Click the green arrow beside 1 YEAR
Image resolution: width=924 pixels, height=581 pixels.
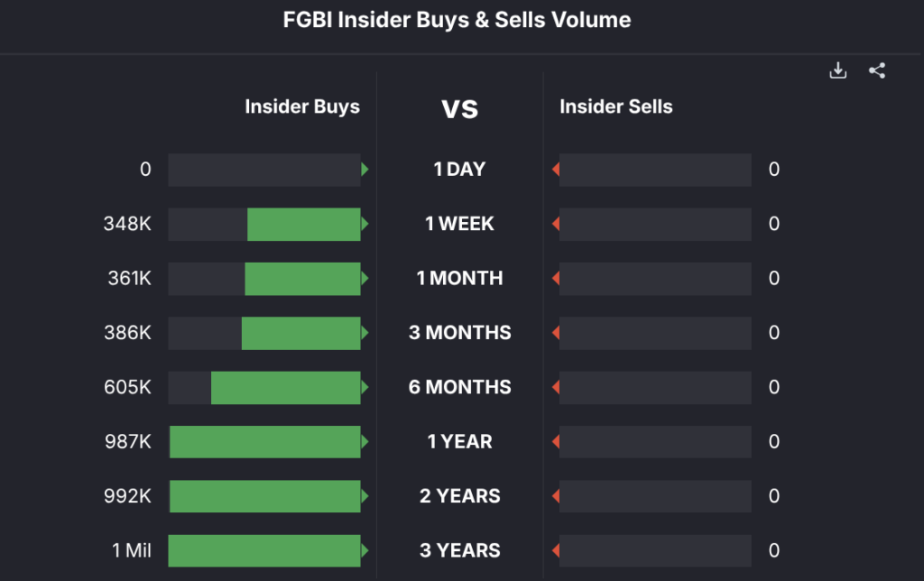365,442
